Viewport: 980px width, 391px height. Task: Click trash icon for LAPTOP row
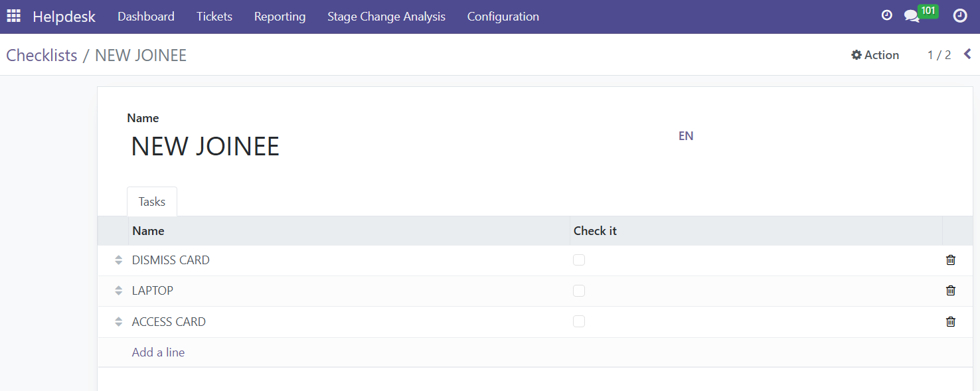951,291
